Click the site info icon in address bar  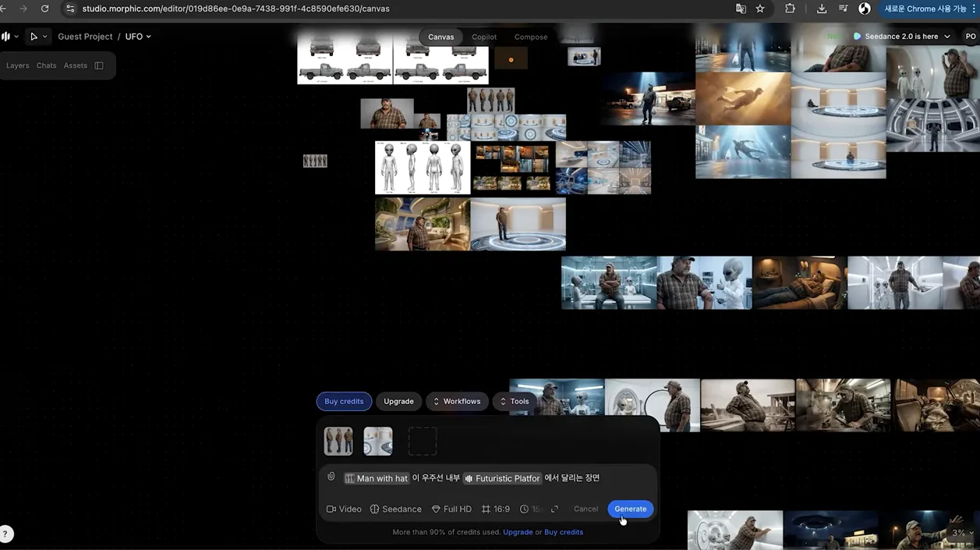[x=70, y=9]
